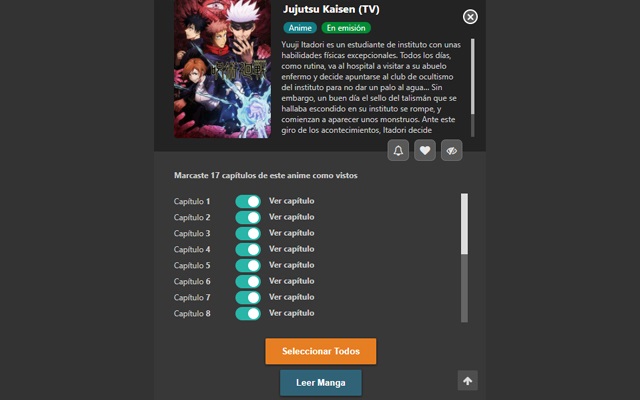
Task: Click the Jujutsu Kaisen poster thumbnail
Action: point(222,69)
